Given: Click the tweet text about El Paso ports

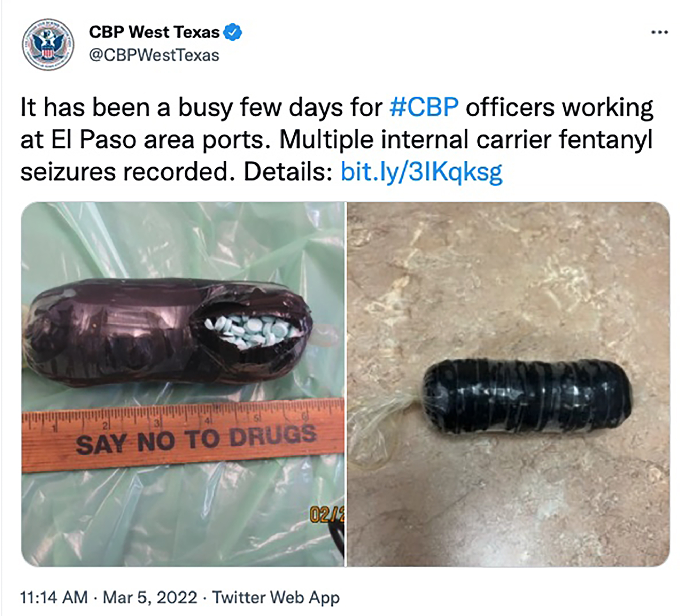Looking at the screenshot, I should 337,139.
